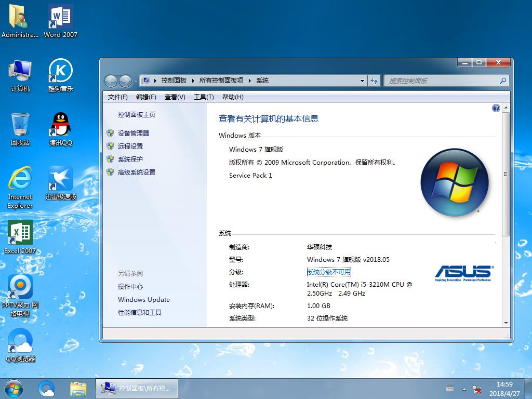Select the 计算机 desktop icon

(20, 76)
